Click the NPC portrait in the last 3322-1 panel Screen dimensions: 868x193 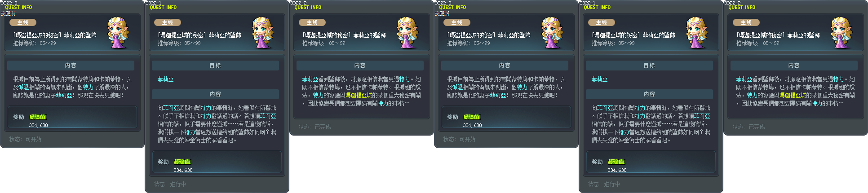coord(698,33)
